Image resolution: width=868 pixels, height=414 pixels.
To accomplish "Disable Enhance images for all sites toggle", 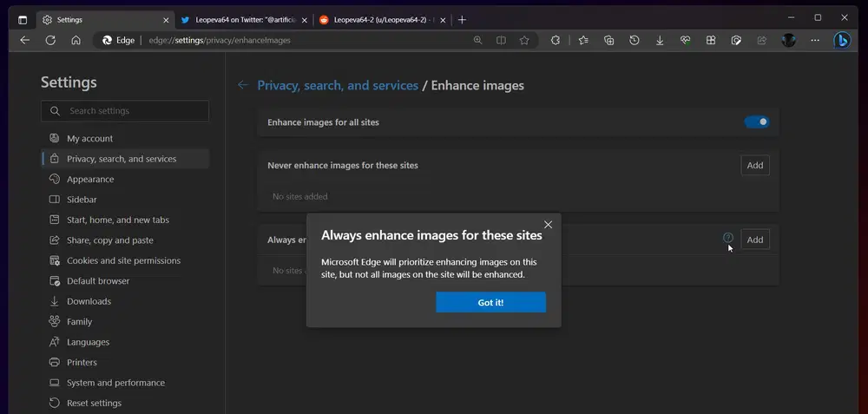I will coord(756,122).
